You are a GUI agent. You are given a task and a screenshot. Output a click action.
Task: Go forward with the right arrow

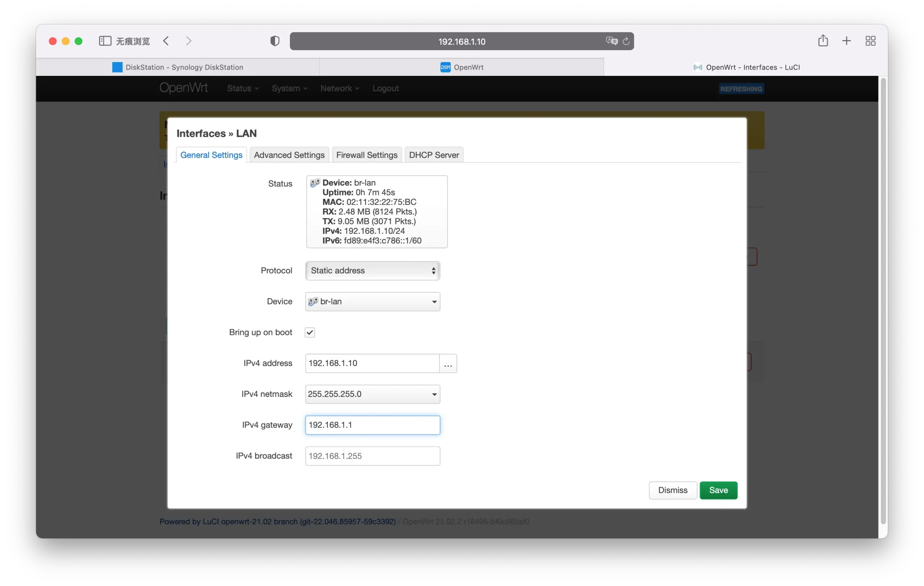188,41
